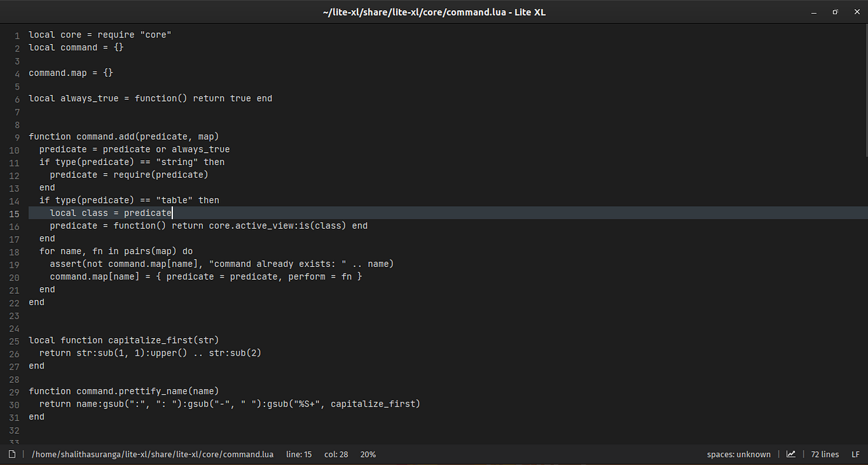Click the restore window icon in the title bar

835,12
